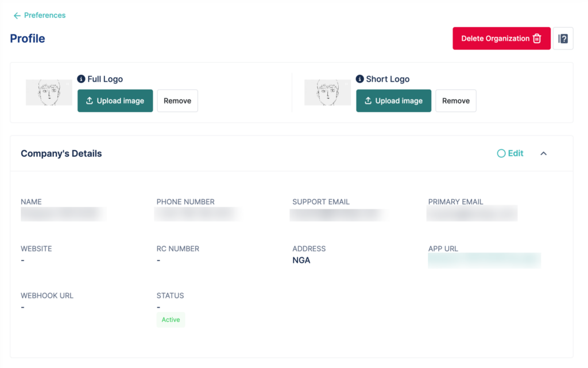Click the Active status badge
The width and height of the screenshot is (588, 368).
coord(171,320)
